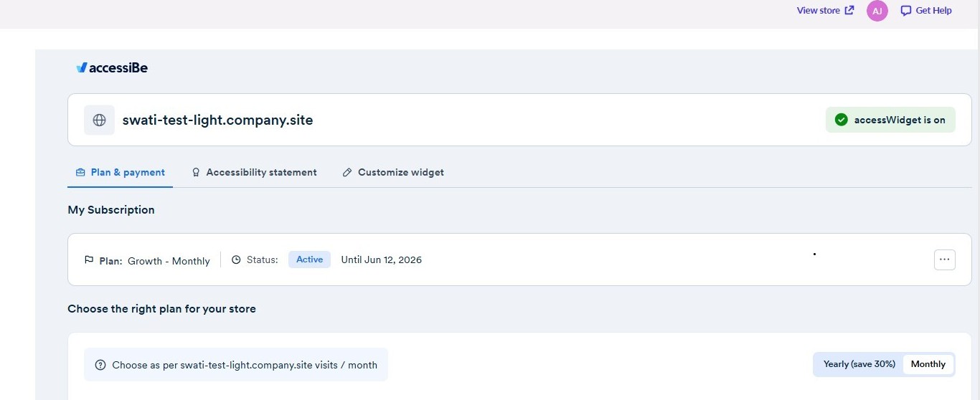Switch billing to Yearly (save 30%)
The height and width of the screenshot is (400, 980).
click(859, 364)
